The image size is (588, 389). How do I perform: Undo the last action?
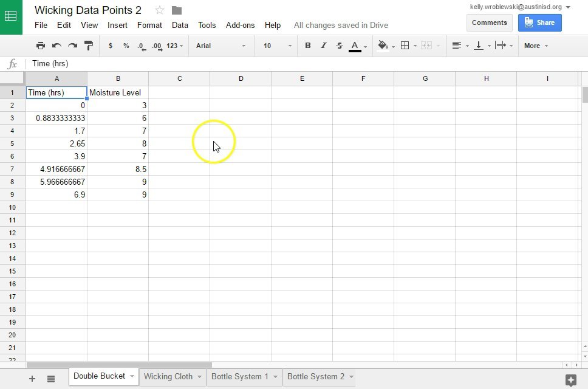pos(55,46)
